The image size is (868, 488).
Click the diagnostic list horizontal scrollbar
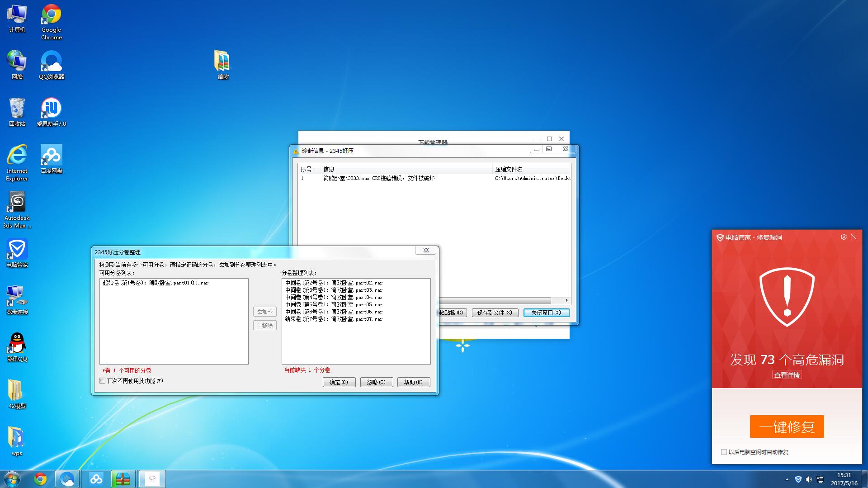click(x=495, y=300)
